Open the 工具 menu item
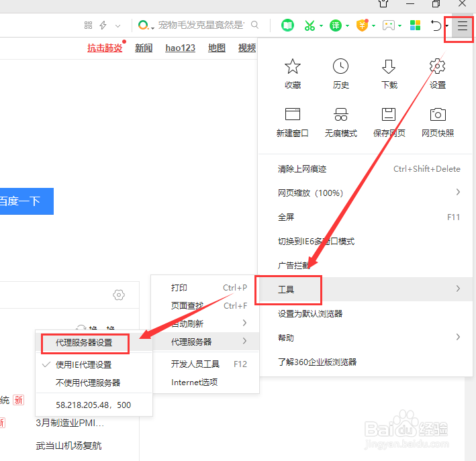 coord(365,289)
